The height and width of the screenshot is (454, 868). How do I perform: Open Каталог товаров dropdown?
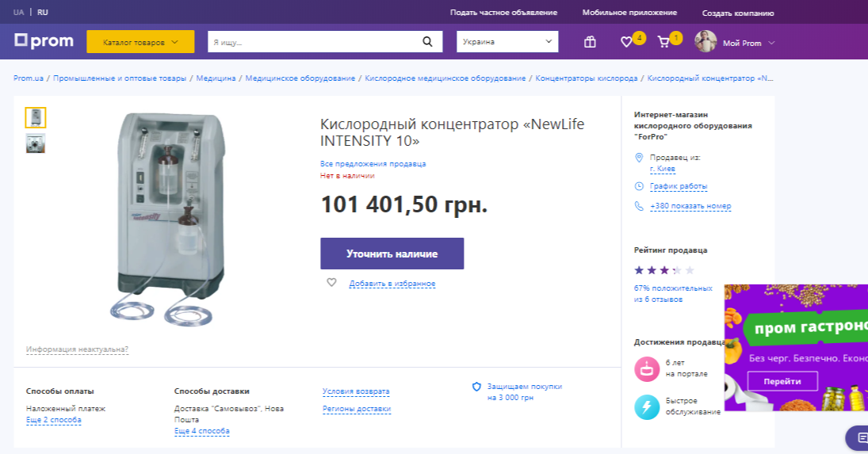point(140,42)
